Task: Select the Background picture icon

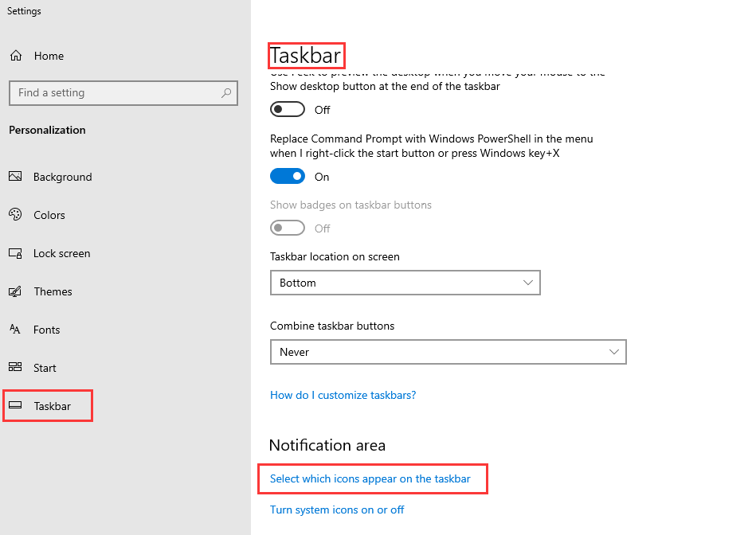Action: (15, 177)
